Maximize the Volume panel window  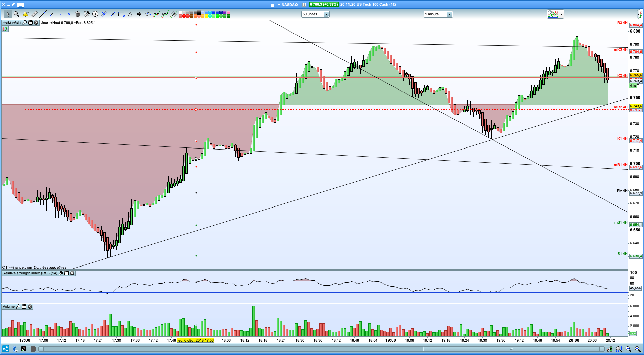point(24,307)
